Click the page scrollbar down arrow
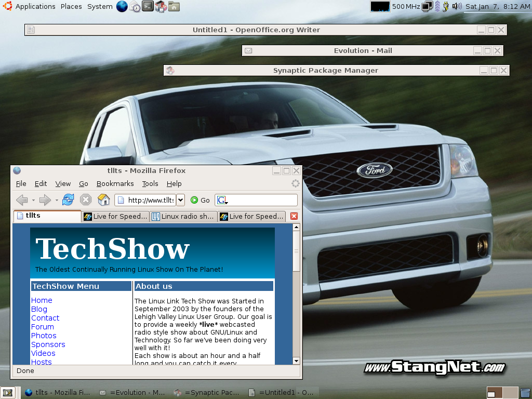Screen dimensions: 532x399 coord(296,361)
